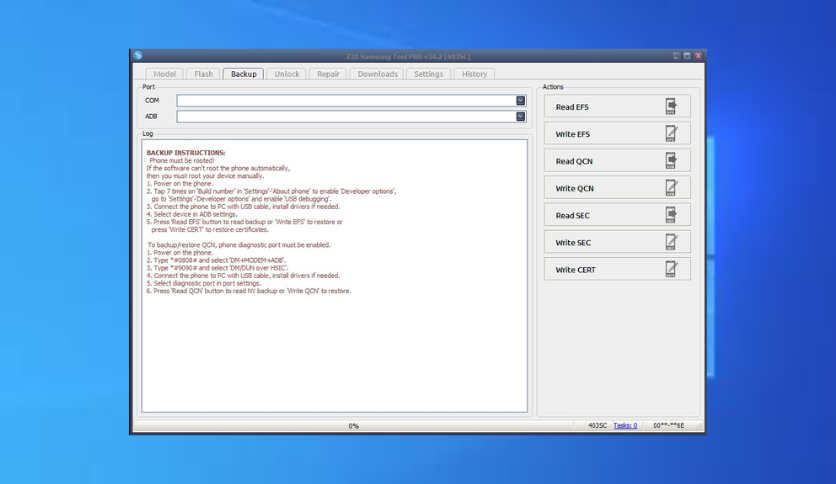
Task: Click the Read QCN button label
Action: point(574,162)
